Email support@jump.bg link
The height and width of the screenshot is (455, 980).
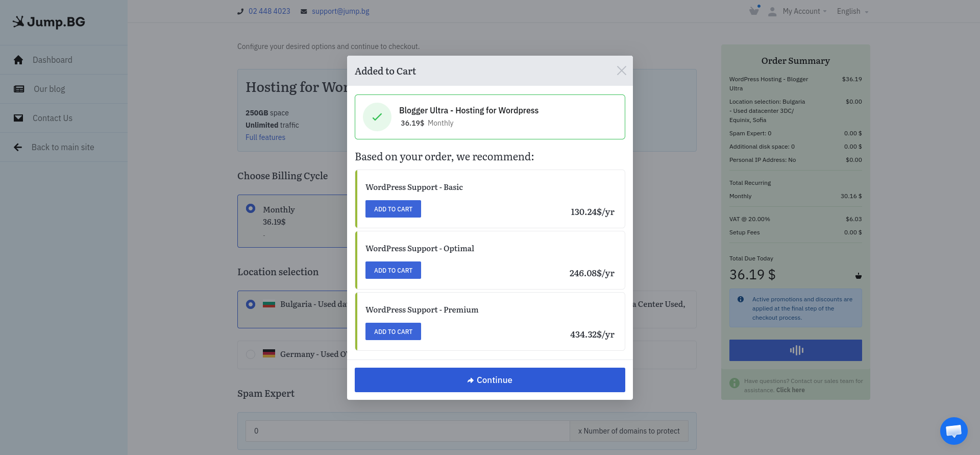click(340, 11)
